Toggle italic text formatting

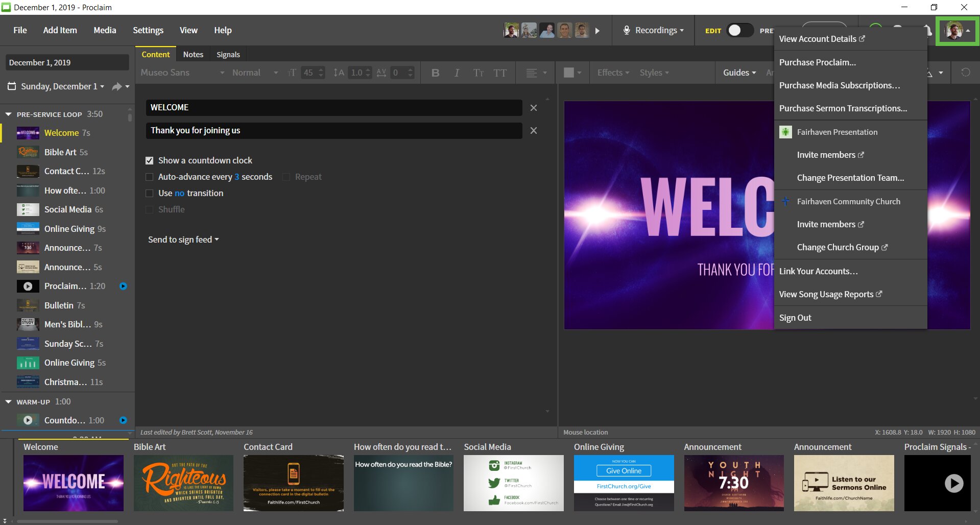(x=457, y=73)
